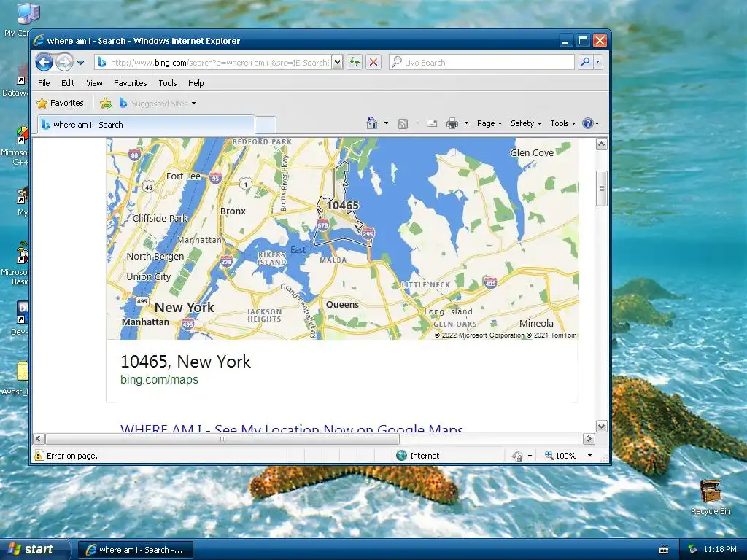This screenshot has height=560, width=747.
Task: Click the Forward navigation arrow
Action: click(64, 63)
